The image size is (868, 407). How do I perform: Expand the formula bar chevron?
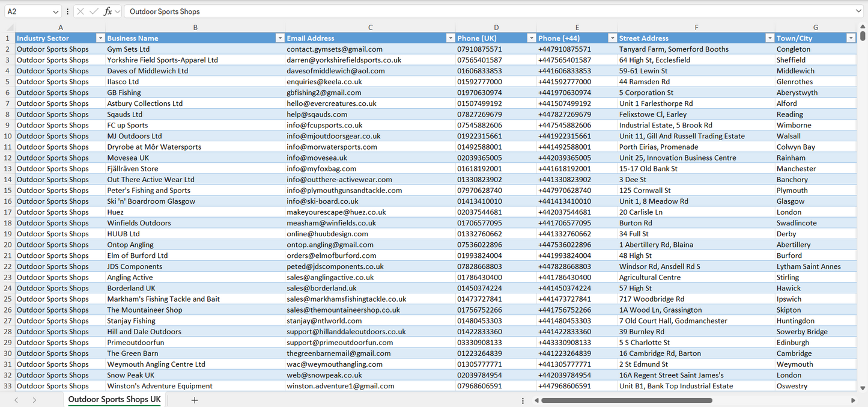(x=858, y=11)
